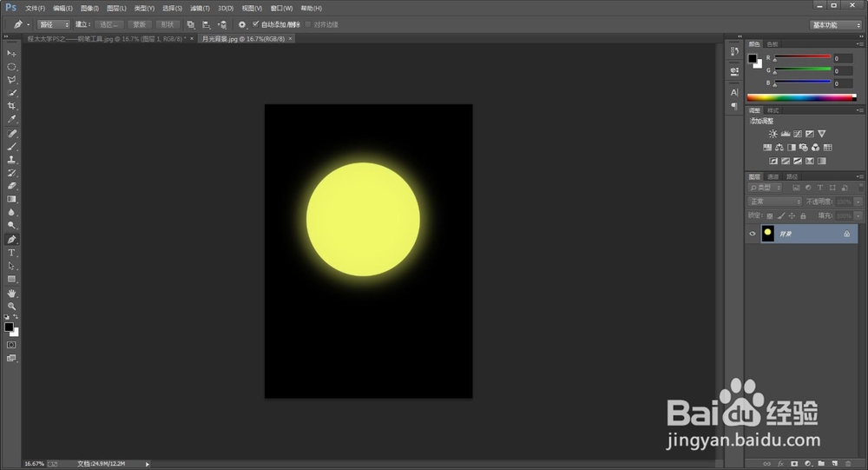The width and height of the screenshot is (868, 470).
Task: Toggle lock transparent pixels
Action: [769, 215]
